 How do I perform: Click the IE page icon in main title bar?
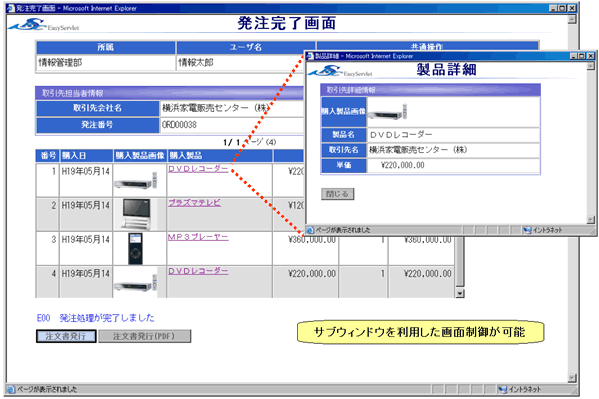[11, 8]
